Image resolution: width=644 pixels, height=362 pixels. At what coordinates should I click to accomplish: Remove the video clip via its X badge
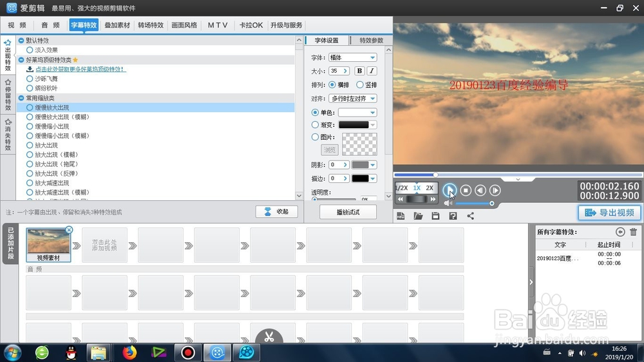click(69, 230)
